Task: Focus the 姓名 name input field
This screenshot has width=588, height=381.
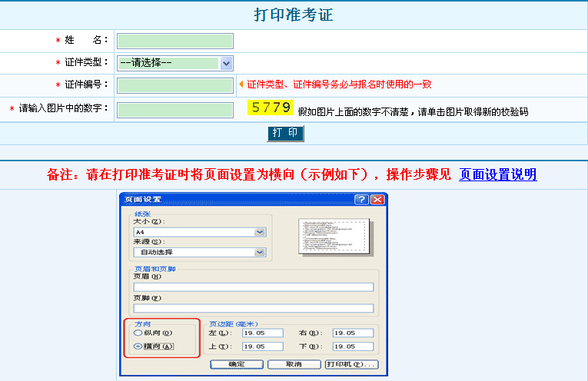Action: pyautogui.click(x=174, y=41)
